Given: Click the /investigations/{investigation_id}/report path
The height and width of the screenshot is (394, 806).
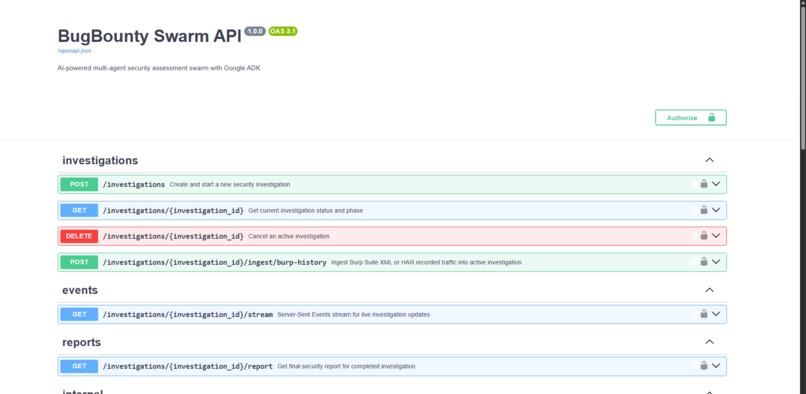Looking at the screenshot, I should (x=188, y=366).
